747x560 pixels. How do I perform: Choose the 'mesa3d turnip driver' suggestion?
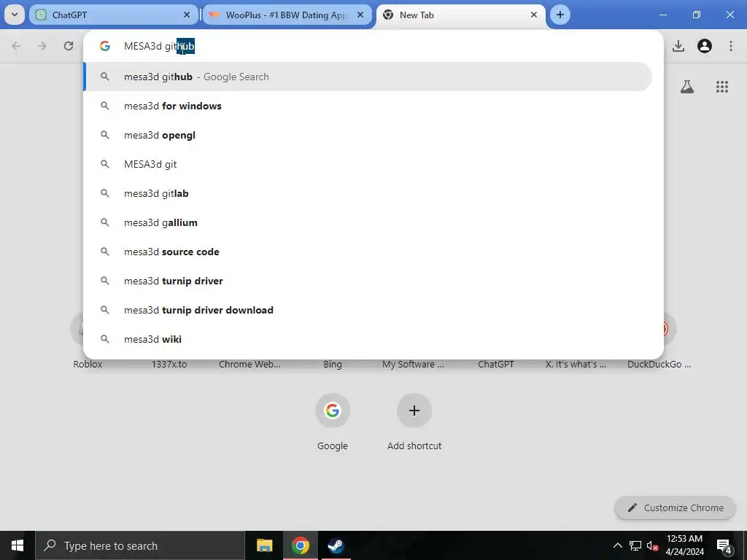click(x=368, y=281)
